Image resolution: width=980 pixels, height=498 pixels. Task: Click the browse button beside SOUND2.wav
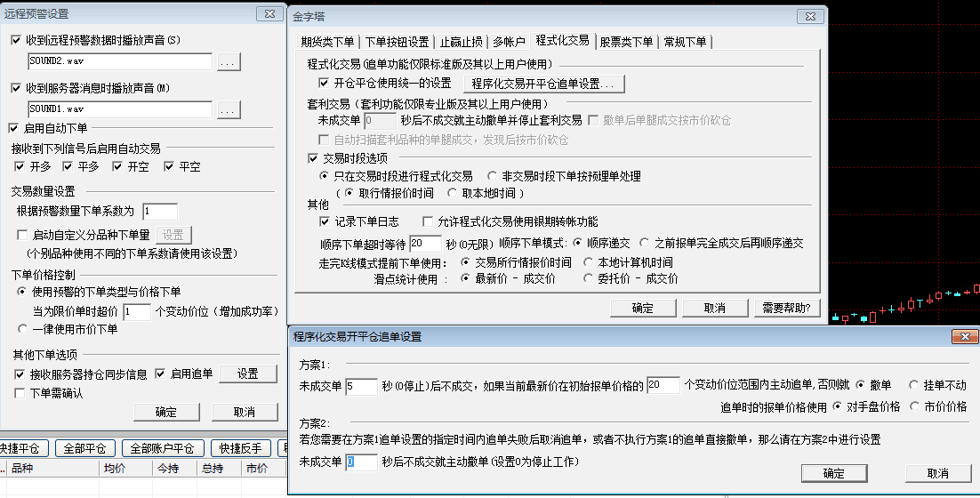point(229,62)
